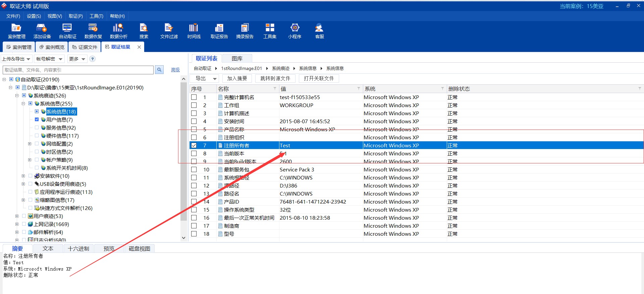Open the 文件过滤 tool

coord(169,31)
